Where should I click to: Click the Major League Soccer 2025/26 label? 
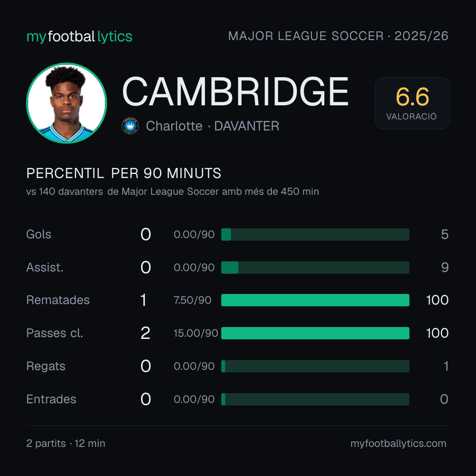tap(338, 36)
